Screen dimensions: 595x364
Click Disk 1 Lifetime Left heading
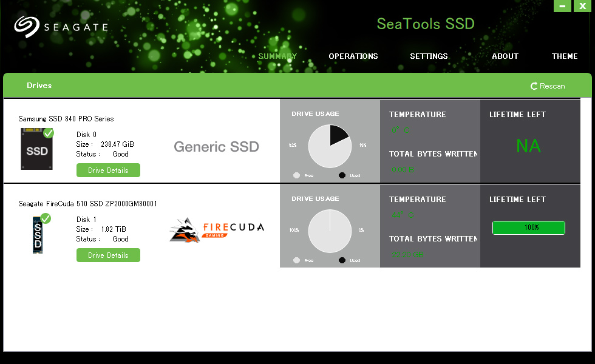[x=517, y=199]
